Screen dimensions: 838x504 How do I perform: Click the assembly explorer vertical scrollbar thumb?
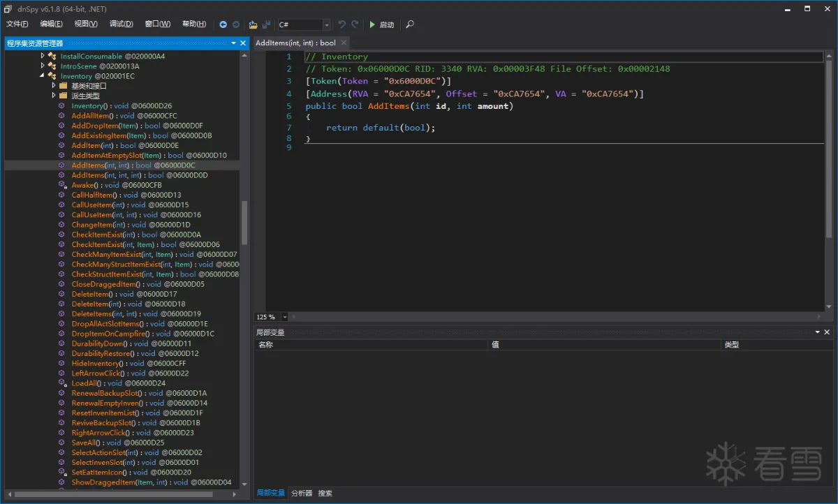244,223
